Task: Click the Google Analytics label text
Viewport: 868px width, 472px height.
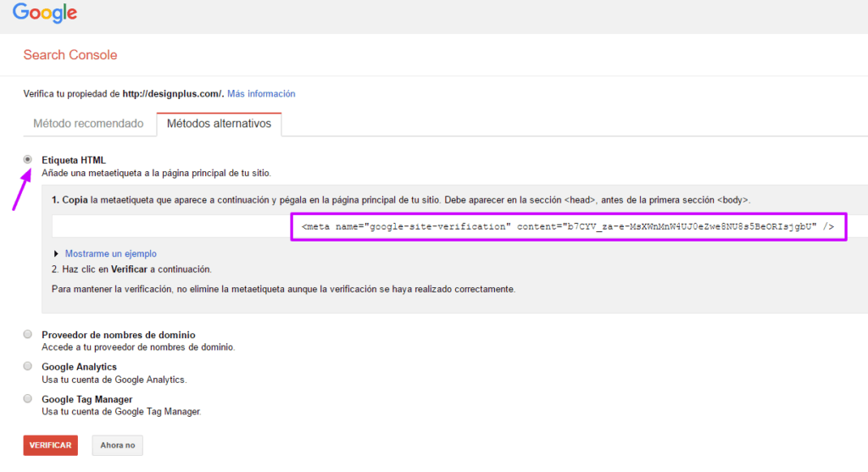Action: 79,367
